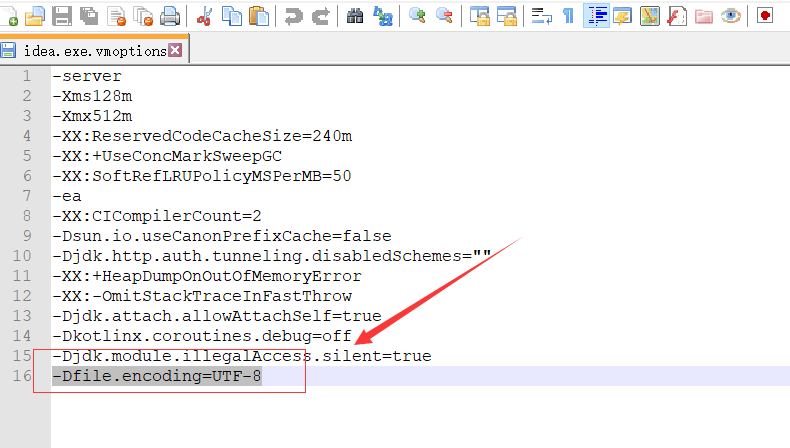Click the -XX:SoftRefLRUPolicyMSPerMB=50 line

click(202, 176)
